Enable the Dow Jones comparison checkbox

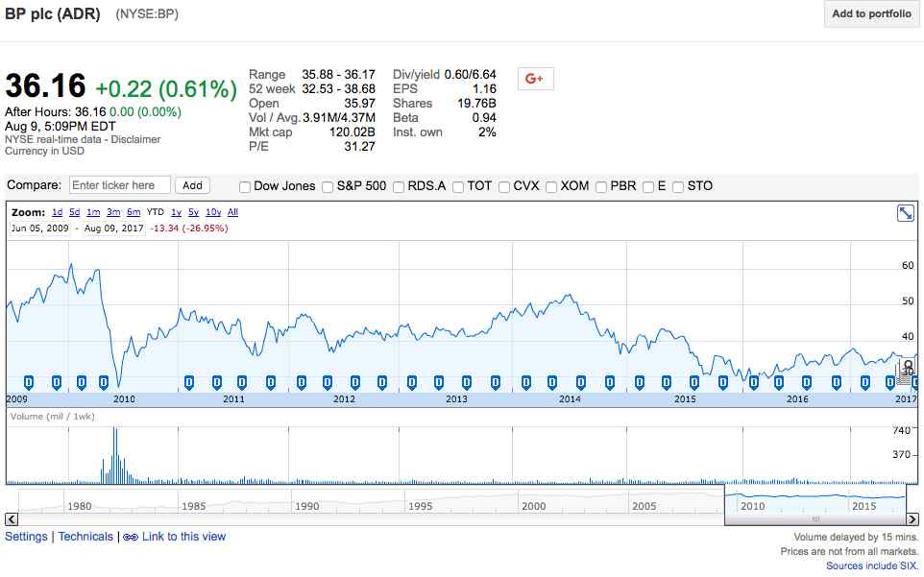[x=245, y=186]
